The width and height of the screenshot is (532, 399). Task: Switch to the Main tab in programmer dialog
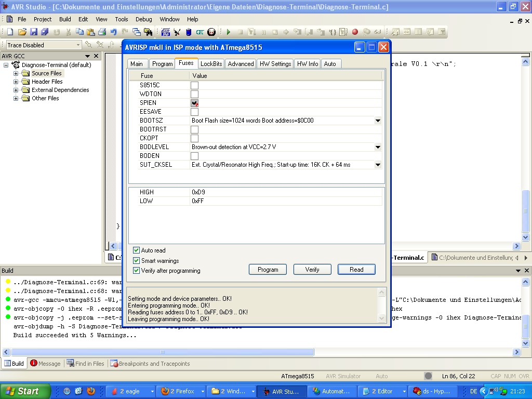137,64
